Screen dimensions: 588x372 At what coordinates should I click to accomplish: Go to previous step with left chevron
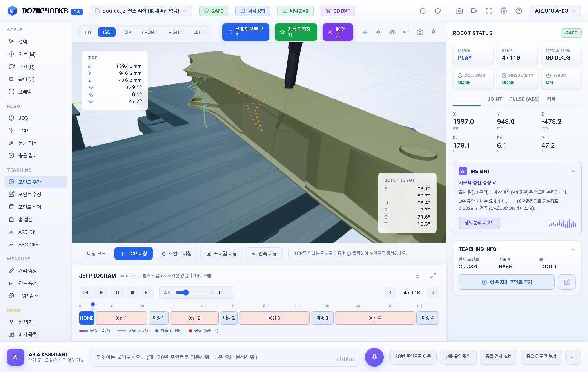390,293
